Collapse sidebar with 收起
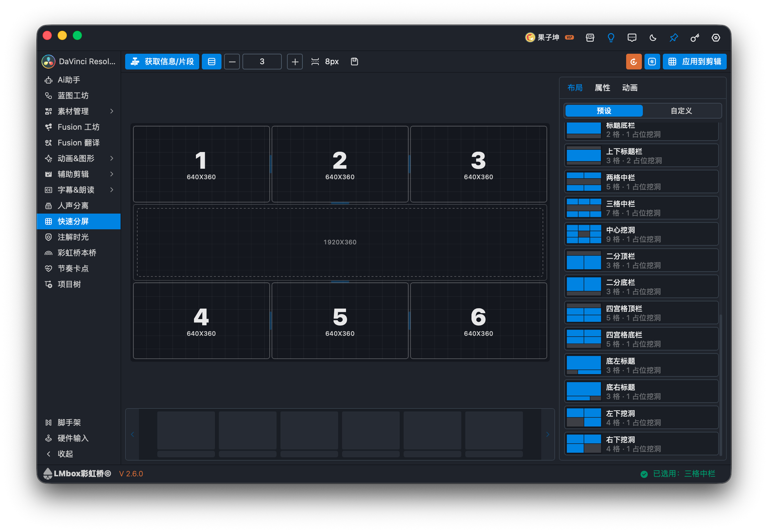 click(x=79, y=454)
